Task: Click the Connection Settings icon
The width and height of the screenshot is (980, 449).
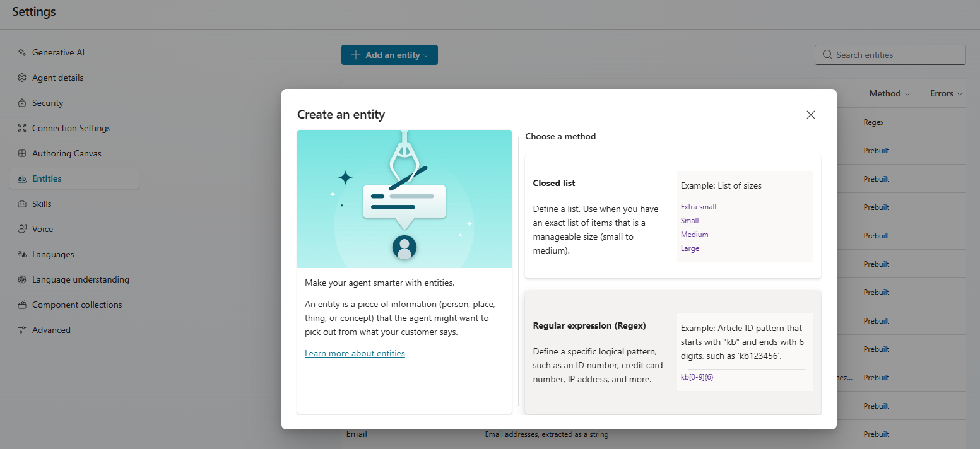Action: pos(21,128)
